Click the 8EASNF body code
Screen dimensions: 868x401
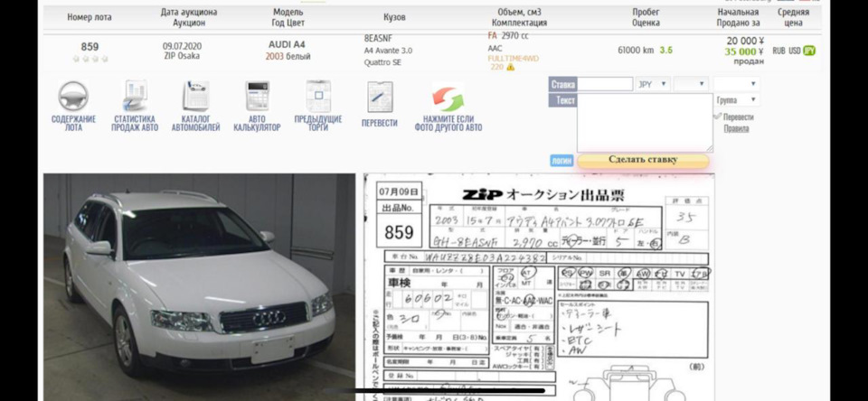click(x=378, y=39)
